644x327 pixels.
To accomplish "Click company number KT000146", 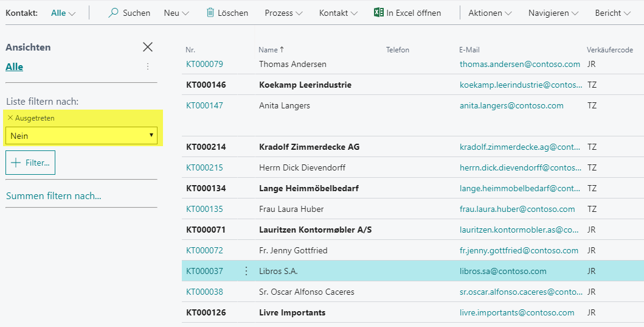I will point(206,85).
